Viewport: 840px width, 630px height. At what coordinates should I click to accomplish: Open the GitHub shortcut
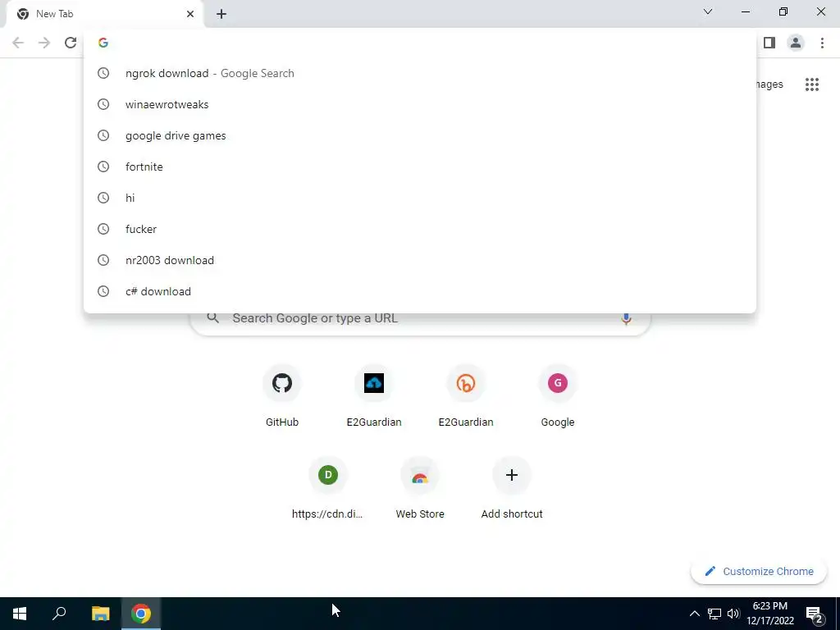click(x=282, y=396)
